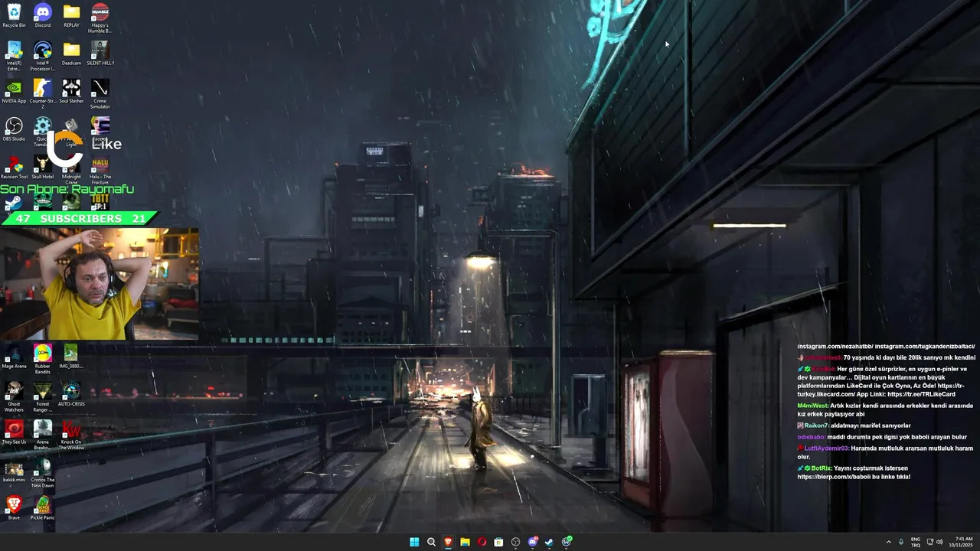
Task: Select the SILENT HILL f game shortcut
Action: coord(100,54)
